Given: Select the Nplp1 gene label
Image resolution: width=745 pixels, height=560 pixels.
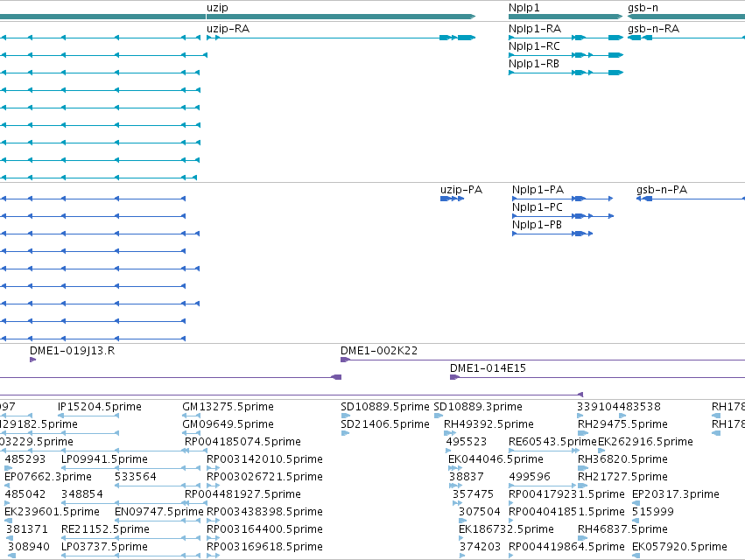Looking at the screenshot, I should [524, 8].
